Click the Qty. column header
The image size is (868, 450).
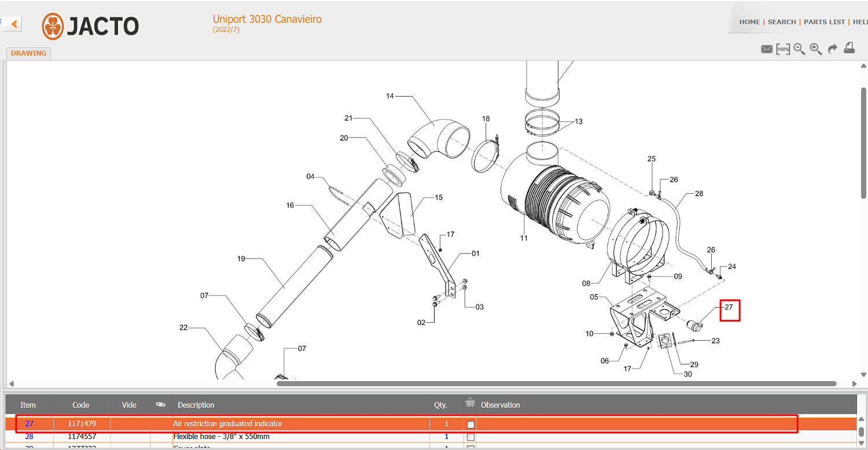(x=441, y=405)
